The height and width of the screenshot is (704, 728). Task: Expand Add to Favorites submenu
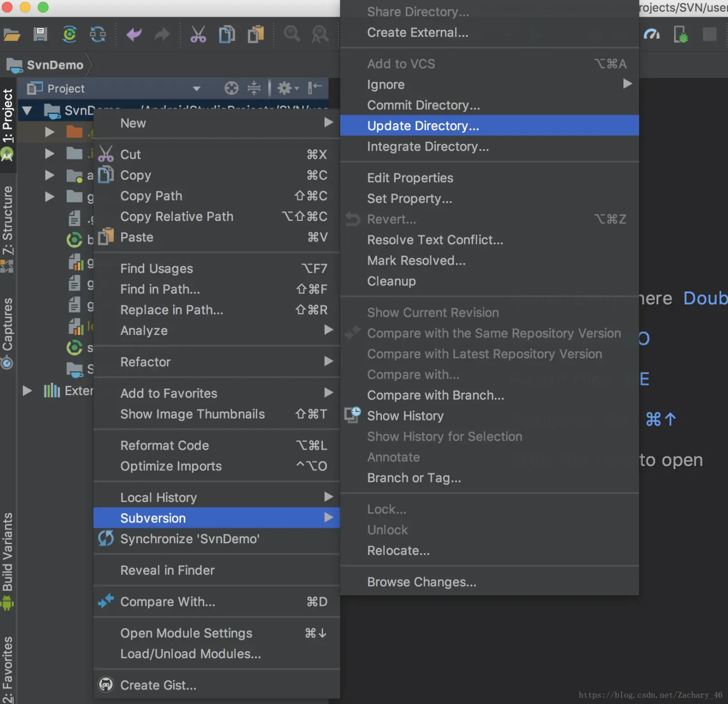point(216,393)
